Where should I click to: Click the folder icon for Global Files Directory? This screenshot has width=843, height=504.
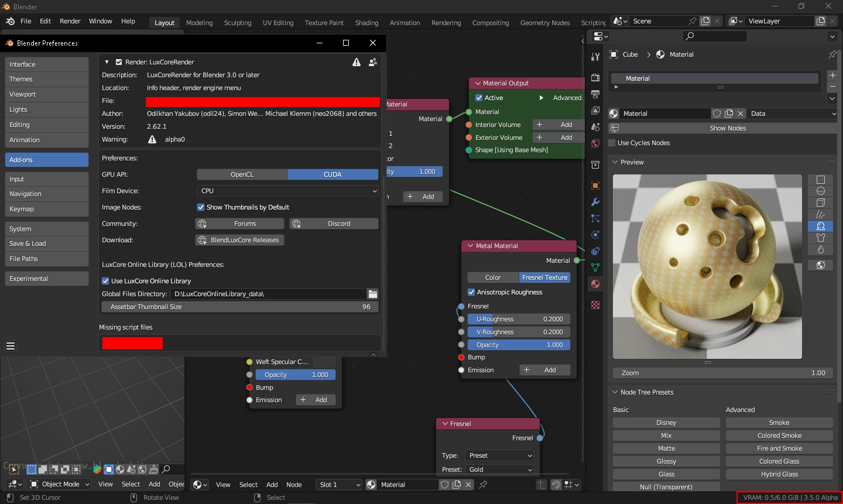point(372,294)
